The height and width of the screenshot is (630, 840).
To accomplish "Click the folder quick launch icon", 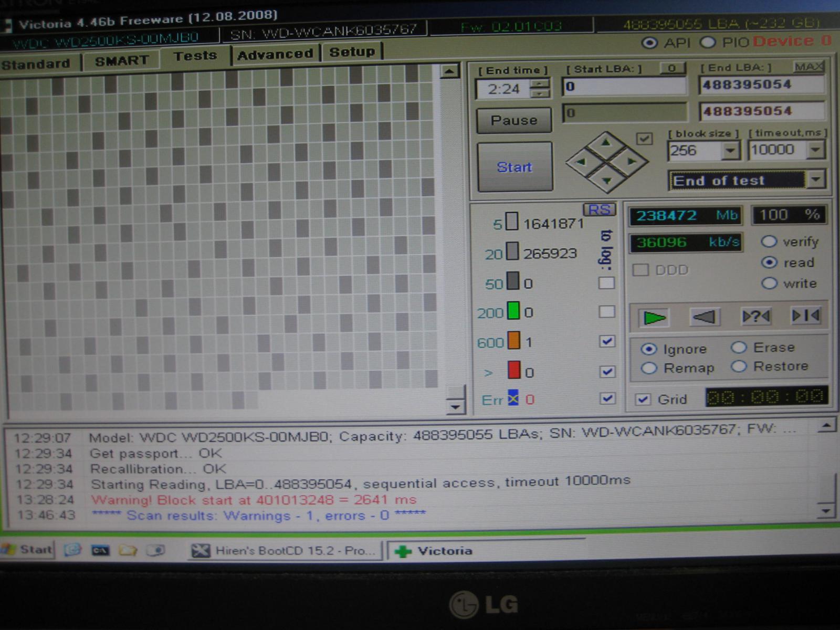I will pos(128,550).
